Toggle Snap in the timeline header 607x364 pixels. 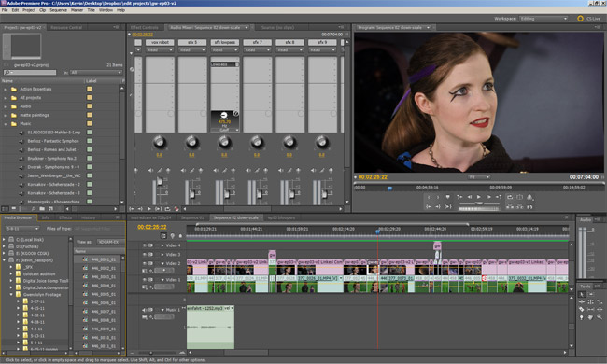pos(163,235)
